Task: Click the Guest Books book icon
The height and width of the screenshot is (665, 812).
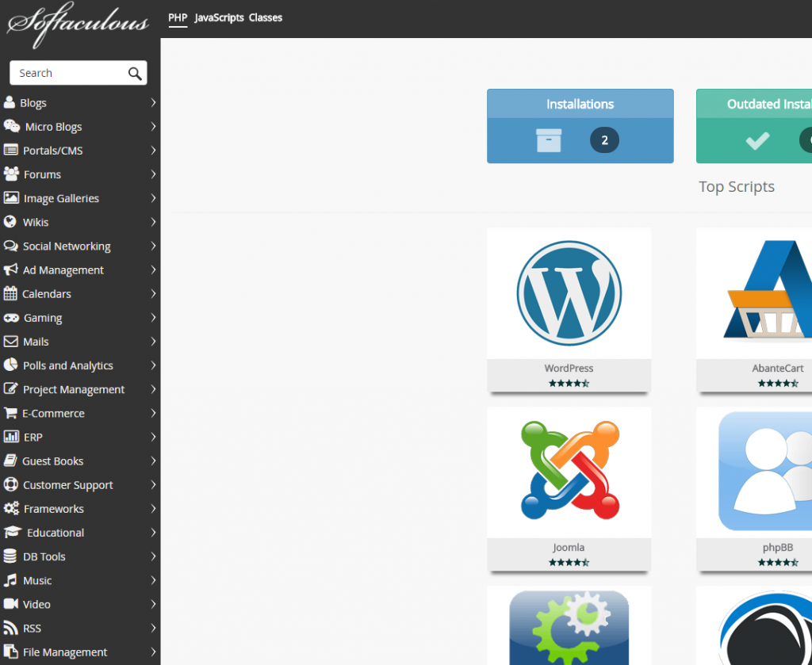Action: (x=10, y=461)
